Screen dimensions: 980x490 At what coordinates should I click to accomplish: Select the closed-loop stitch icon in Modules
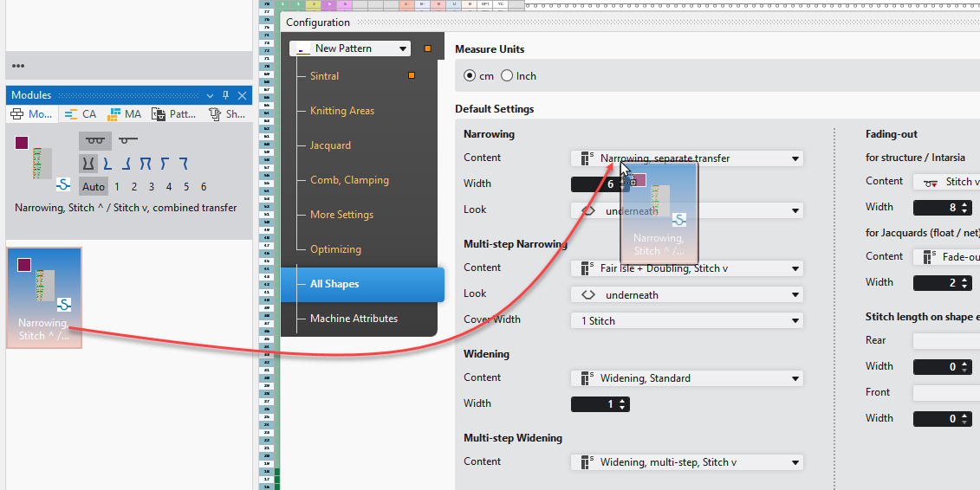click(x=94, y=140)
